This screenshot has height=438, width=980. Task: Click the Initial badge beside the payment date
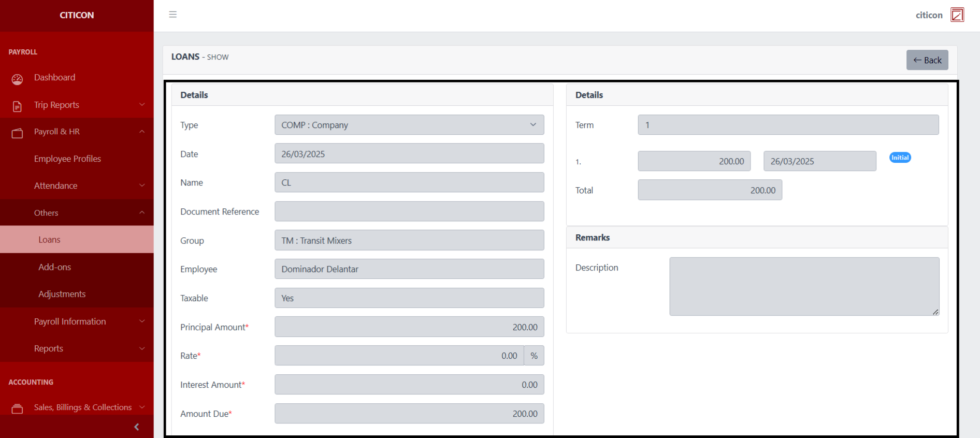(900, 158)
